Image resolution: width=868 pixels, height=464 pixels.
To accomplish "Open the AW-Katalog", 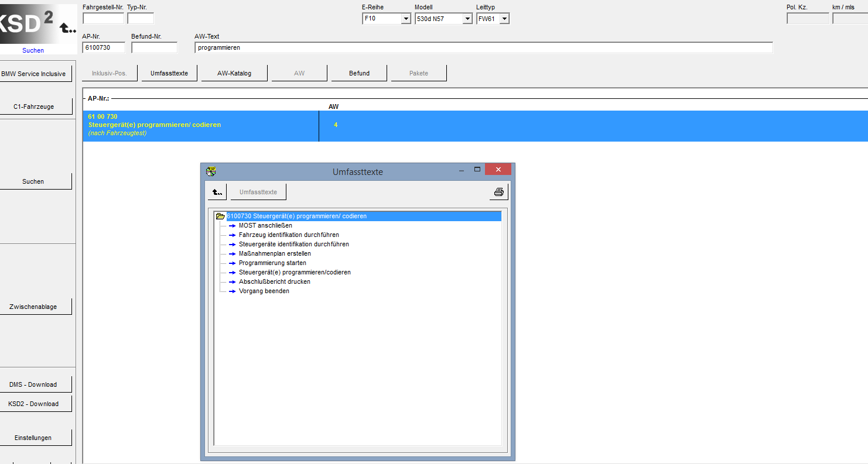I will pyautogui.click(x=234, y=73).
